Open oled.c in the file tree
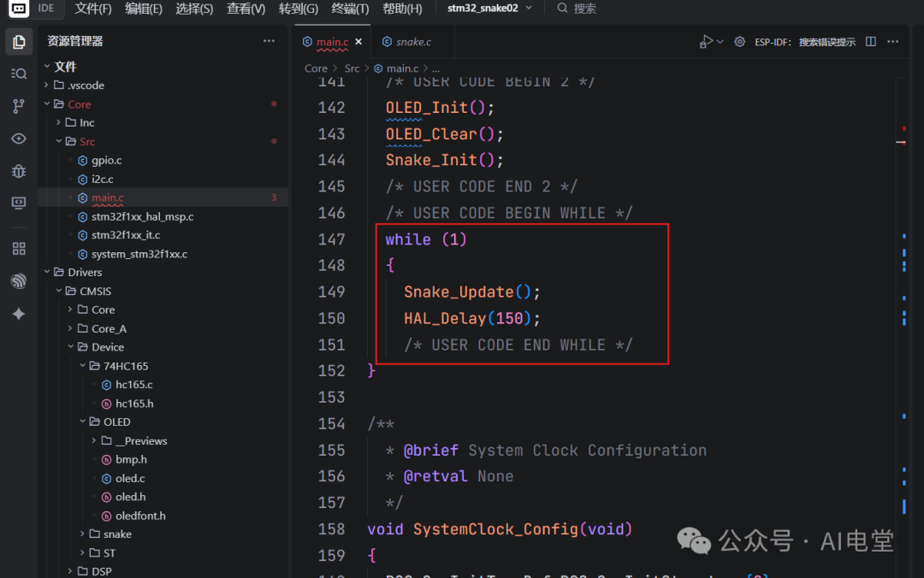Image resolution: width=924 pixels, height=578 pixels. (x=130, y=479)
